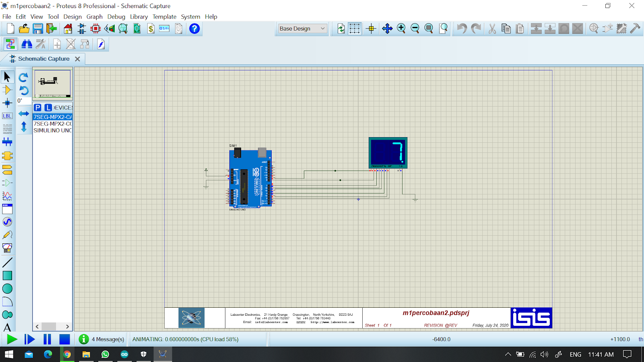Click the Open Project folder icon
The image size is (644, 362).
24,29
